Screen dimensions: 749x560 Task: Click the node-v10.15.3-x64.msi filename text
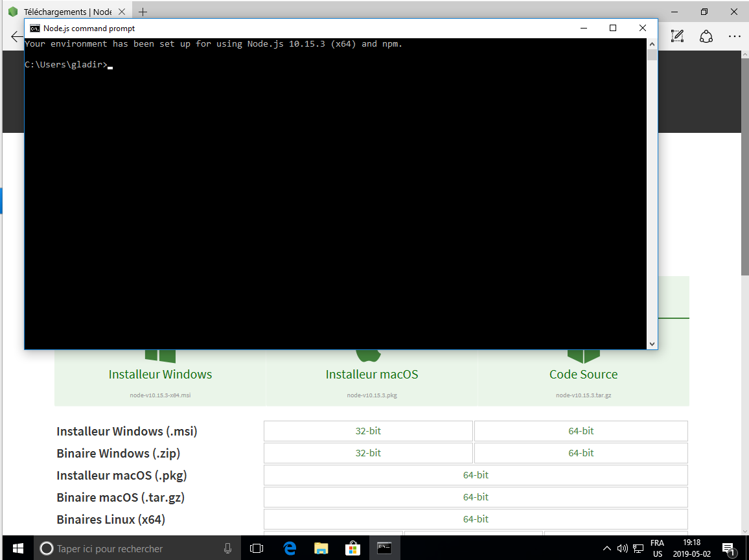[x=160, y=395]
